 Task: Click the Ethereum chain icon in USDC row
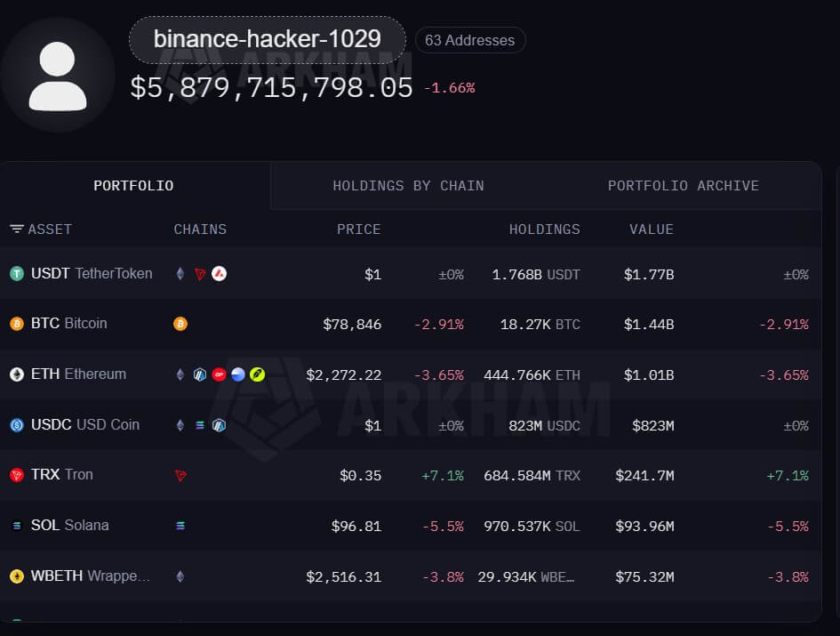[x=180, y=425]
